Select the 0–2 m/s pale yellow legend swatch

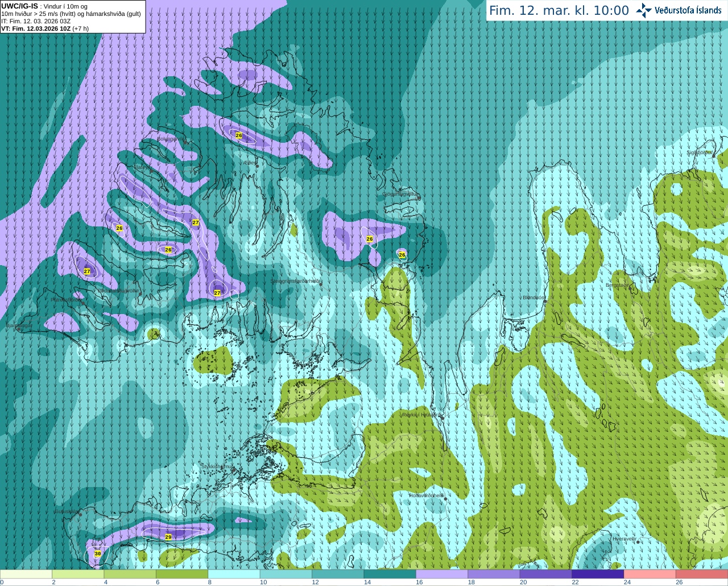click(26, 574)
